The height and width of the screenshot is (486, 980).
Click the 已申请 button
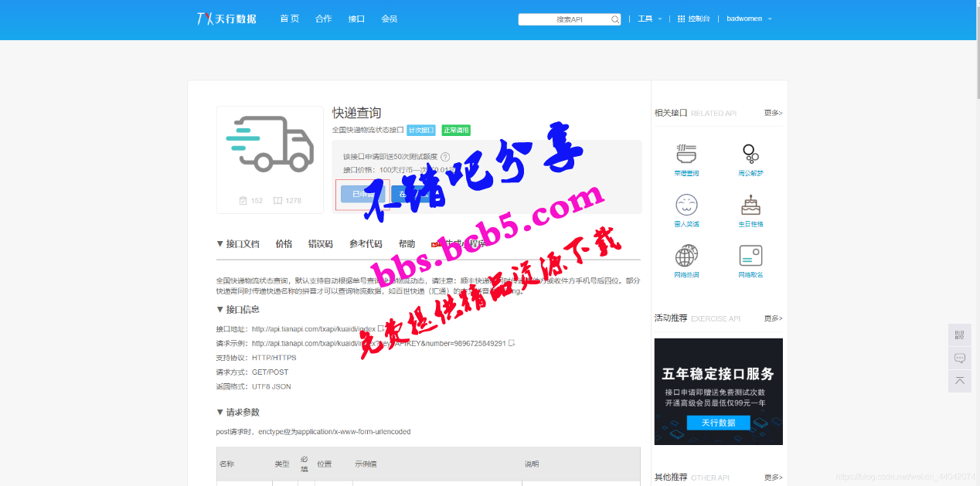point(362,194)
